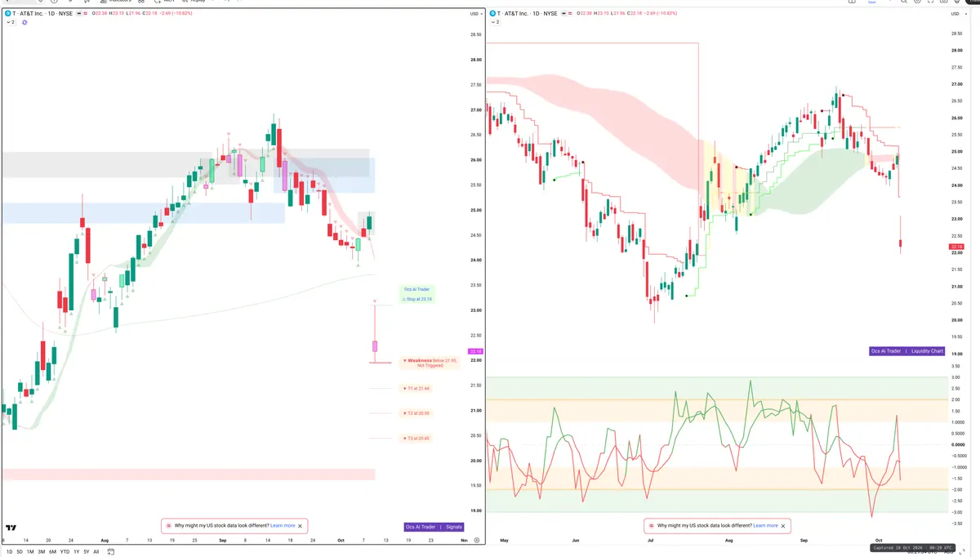Click the red 22.18 price tag on right axis
The image size is (980, 557).
pos(956,247)
